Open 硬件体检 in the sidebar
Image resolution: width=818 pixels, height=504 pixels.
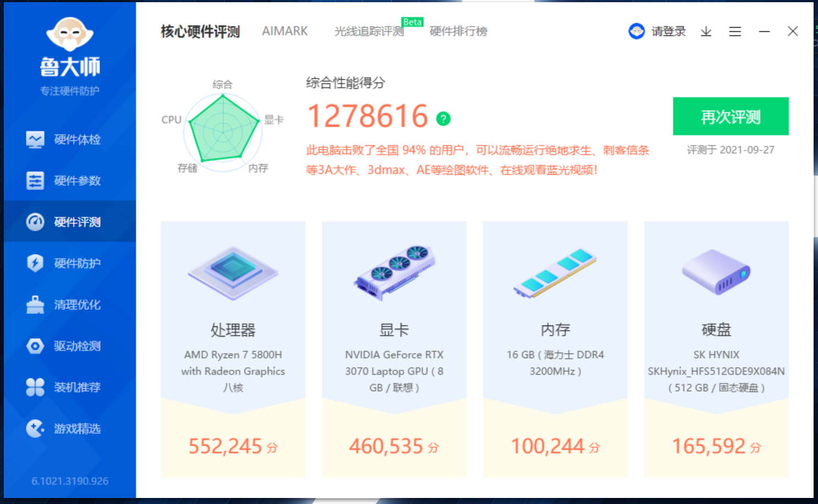70,139
